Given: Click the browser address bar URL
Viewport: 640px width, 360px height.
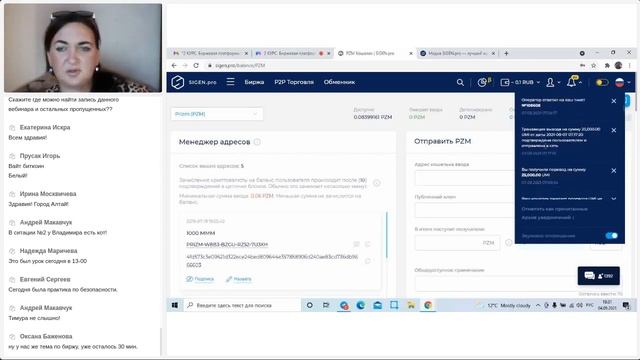Looking at the screenshot, I should pyautogui.click(x=240, y=65).
